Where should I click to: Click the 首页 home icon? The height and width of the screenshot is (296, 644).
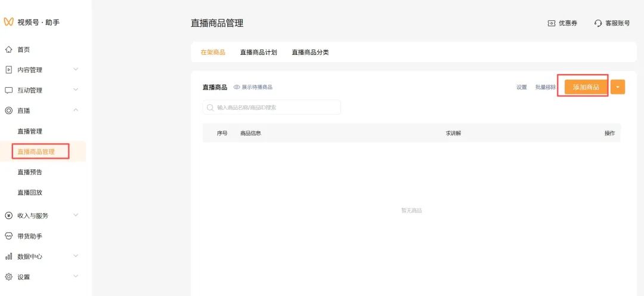click(x=8, y=50)
